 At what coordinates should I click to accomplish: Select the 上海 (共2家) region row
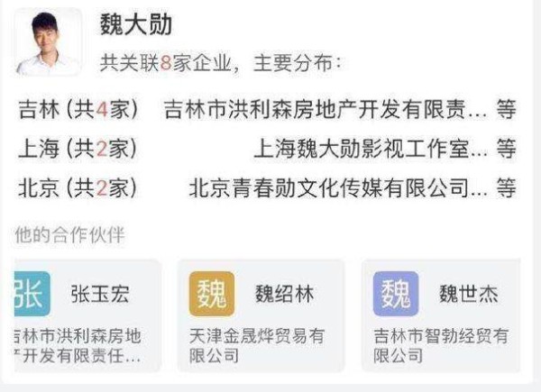pos(268,149)
